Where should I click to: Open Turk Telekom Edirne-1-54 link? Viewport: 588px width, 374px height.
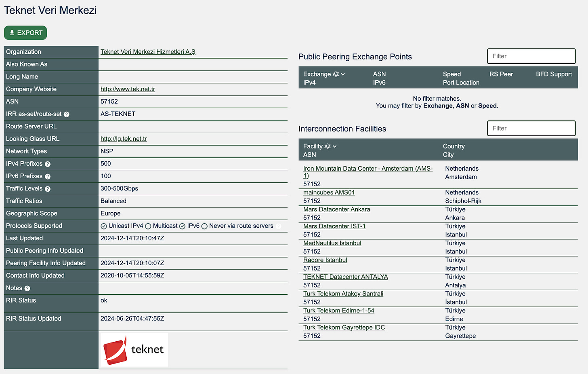point(339,311)
